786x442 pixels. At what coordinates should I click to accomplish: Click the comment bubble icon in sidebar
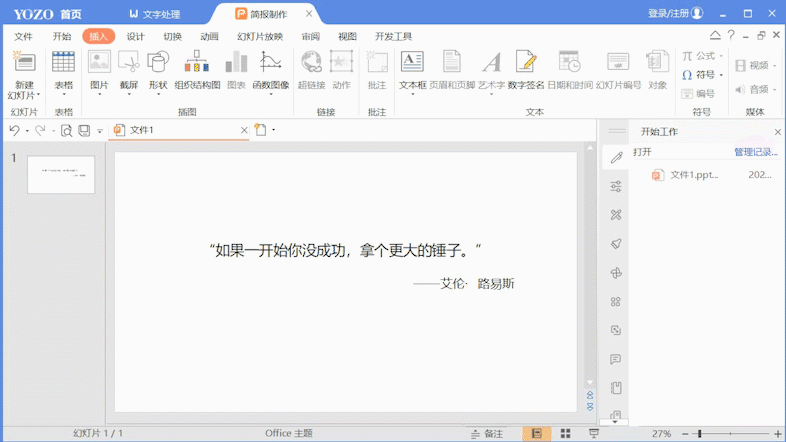click(616, 359)
